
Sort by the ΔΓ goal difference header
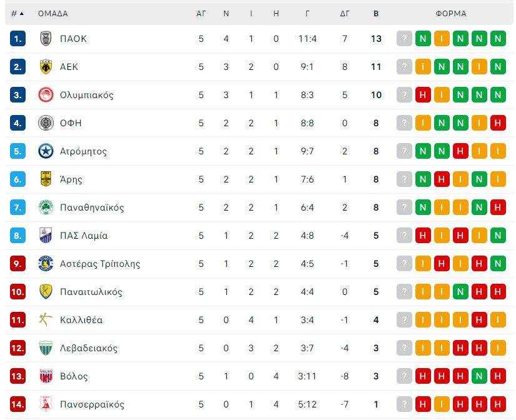tap(345, 13)
